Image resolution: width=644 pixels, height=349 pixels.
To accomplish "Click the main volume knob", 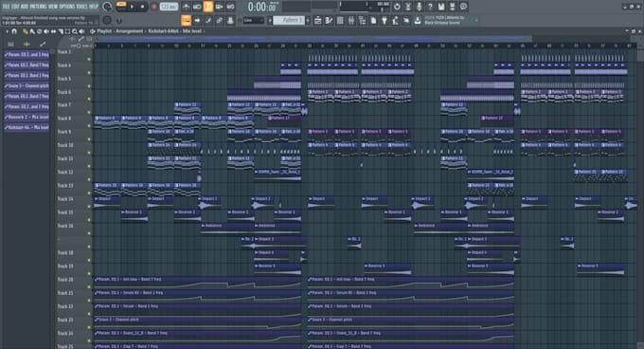I will 107,7.
